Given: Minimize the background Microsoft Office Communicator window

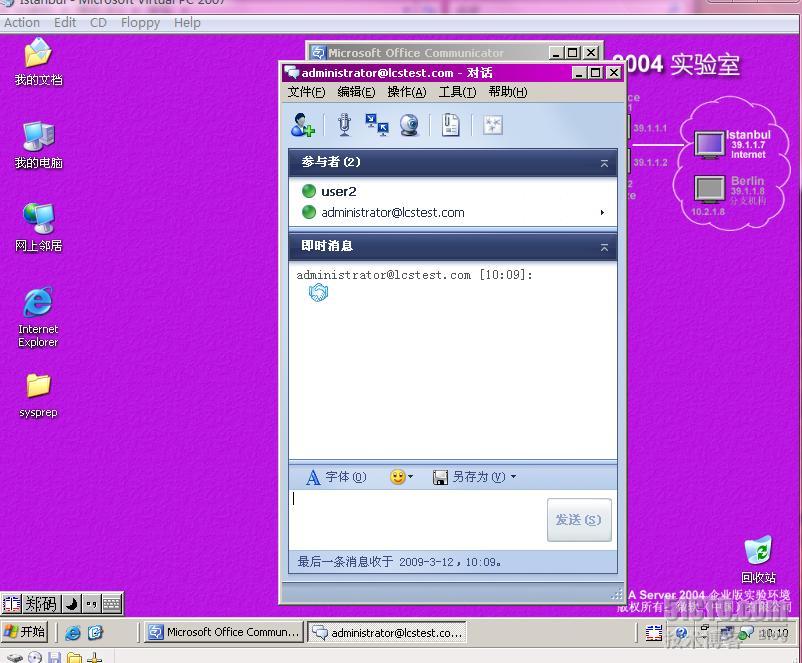Looking at the screenshot, I should (556, 53).
